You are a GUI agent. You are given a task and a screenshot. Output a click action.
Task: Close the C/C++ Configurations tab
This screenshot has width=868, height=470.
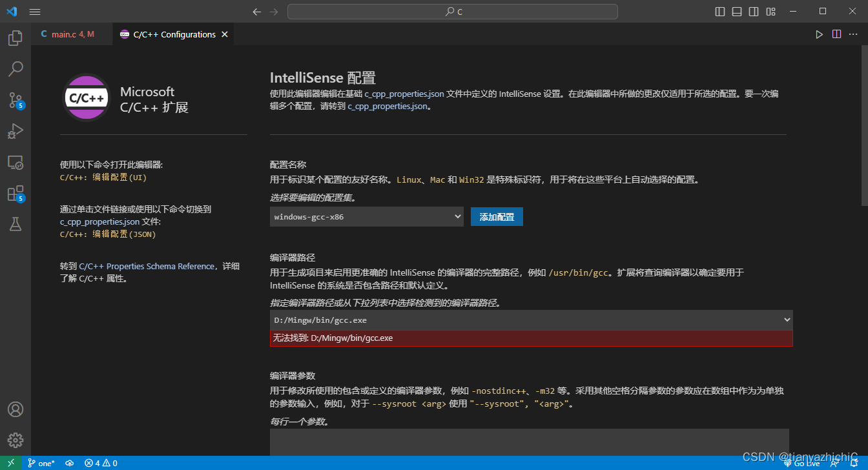click(x=225, y=34)
